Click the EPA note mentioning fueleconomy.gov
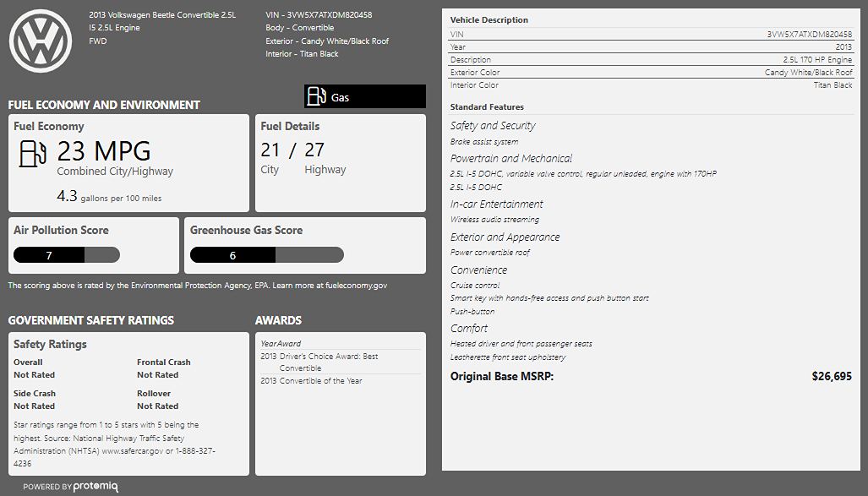 tap(198, 286)
